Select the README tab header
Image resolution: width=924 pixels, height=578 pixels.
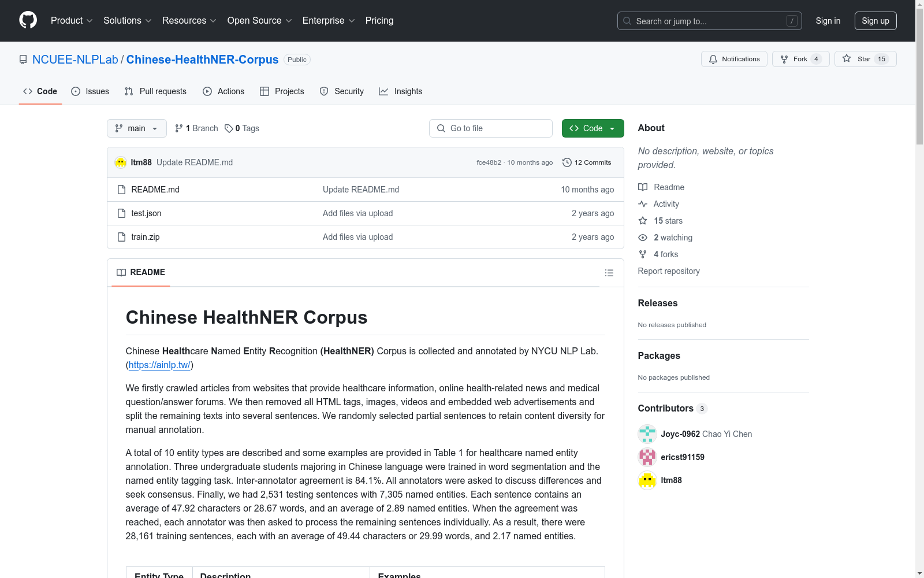pyautogui.click(x=141, y=272)
